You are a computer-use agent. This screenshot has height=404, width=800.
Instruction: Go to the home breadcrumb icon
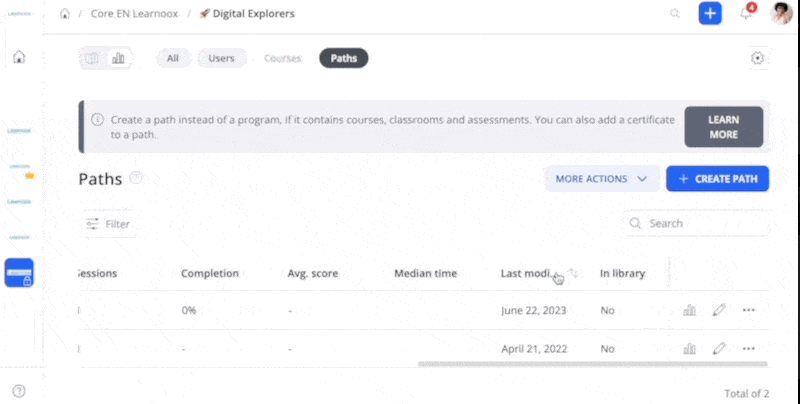(x=65, y=14)
